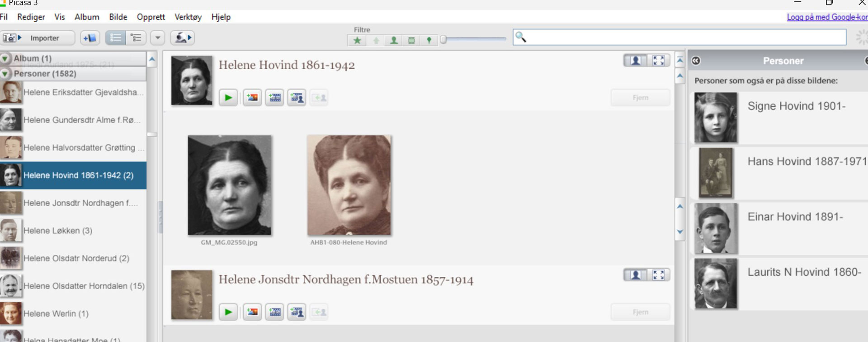Open the Verktøy menu
This screenshot has height=342, width=868.
[188, 17]
